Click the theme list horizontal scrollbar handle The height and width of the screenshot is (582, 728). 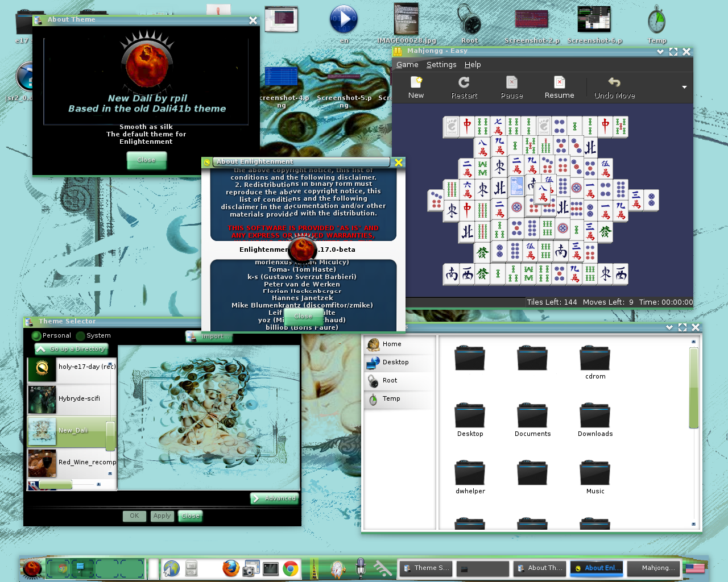click(55, 484)
